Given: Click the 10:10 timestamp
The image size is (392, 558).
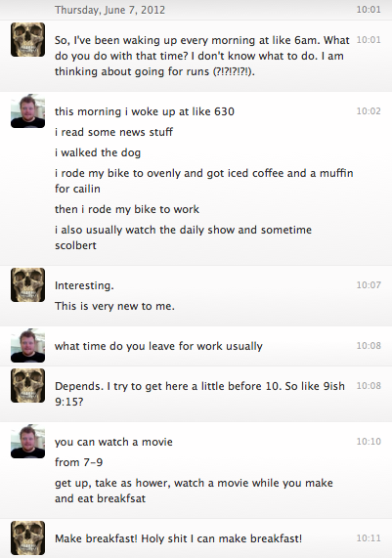Looking at the screenshot, I should (x=369, y=442).
